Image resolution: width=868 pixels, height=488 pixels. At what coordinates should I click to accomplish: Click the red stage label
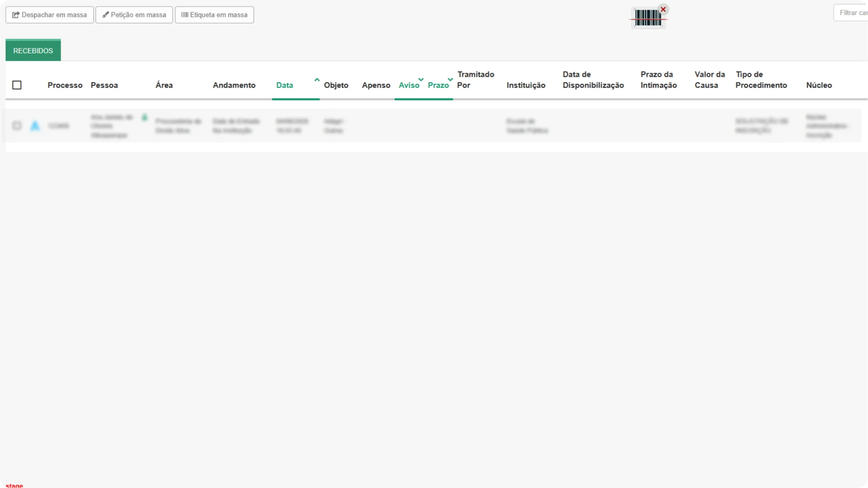[14, 485]
